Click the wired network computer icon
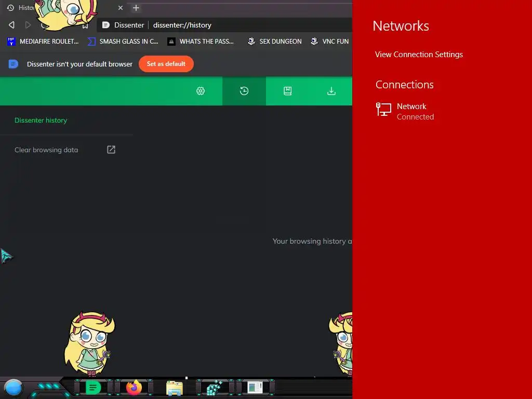Image resolution: width=532 pixels, height=399 pixels. coord(384,110)
